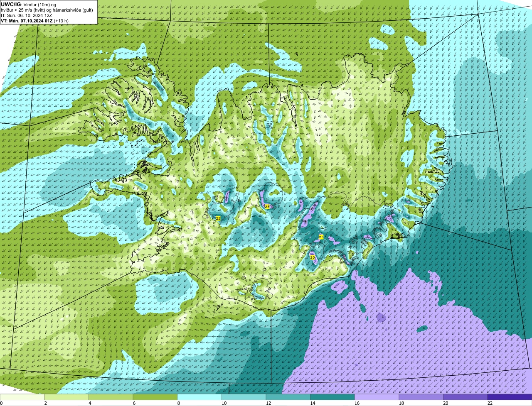Click the scale label "18"
The width and height of the screenshot is (532, 406).
[401, 403]
